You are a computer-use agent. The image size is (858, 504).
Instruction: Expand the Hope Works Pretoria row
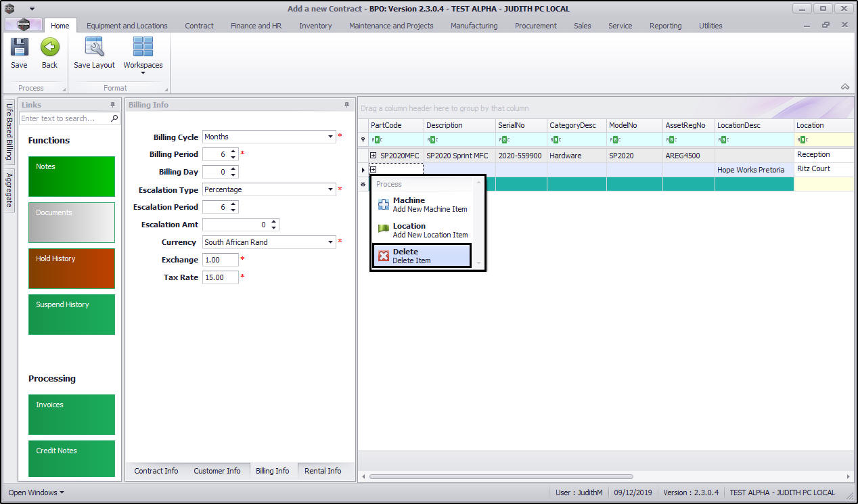coord(374,169)
